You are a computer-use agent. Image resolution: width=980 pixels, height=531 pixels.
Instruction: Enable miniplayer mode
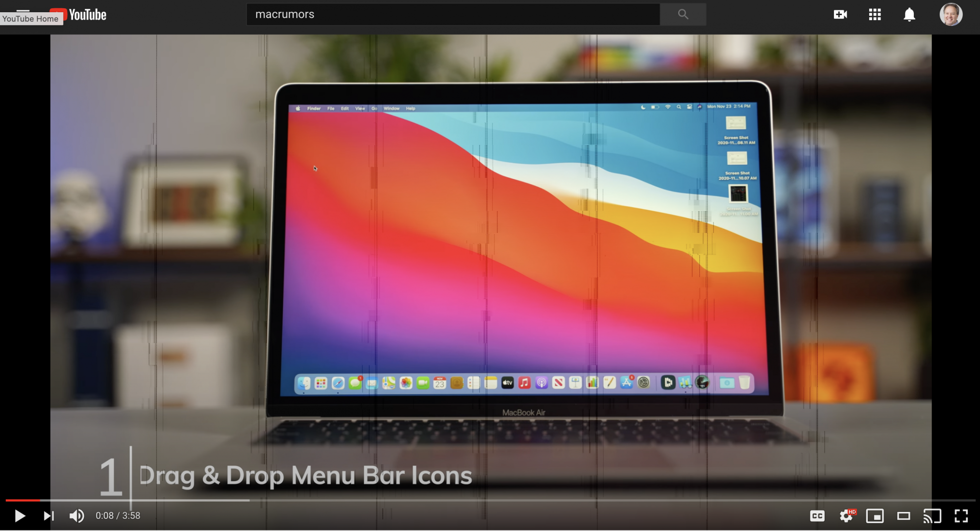coord(875,516)
